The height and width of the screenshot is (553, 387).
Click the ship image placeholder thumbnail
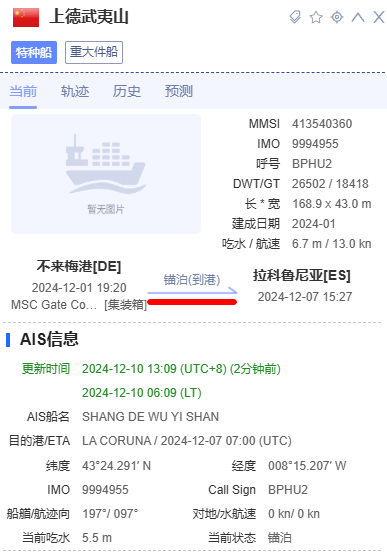pos(106,174)
